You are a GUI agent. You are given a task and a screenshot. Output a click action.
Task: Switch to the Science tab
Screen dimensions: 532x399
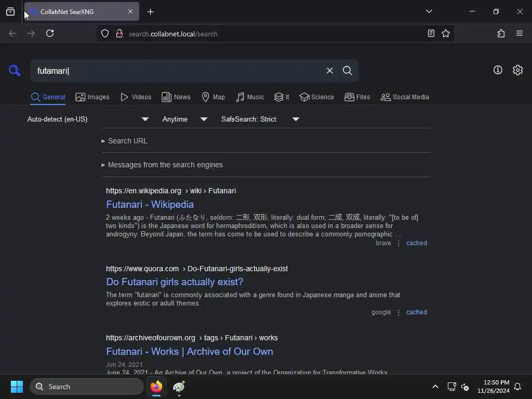pyautogui.click(x=316, y=97)
